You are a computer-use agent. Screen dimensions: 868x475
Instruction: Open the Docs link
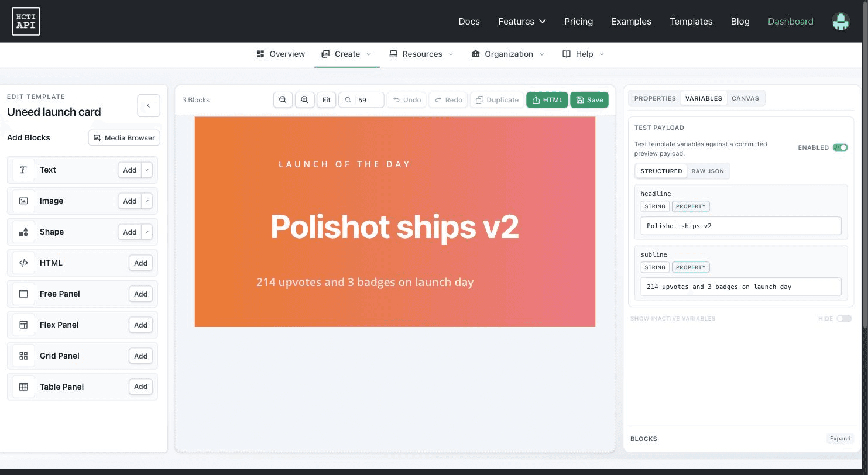(x=469, y=21)
